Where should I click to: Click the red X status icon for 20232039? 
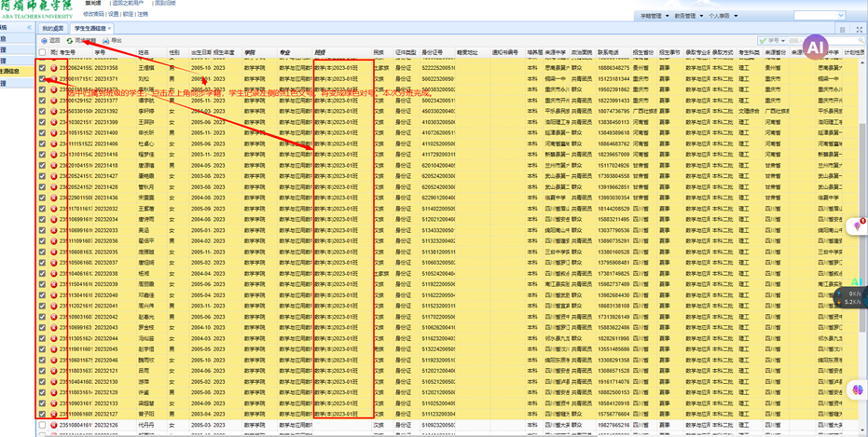(x=54, y=284)
